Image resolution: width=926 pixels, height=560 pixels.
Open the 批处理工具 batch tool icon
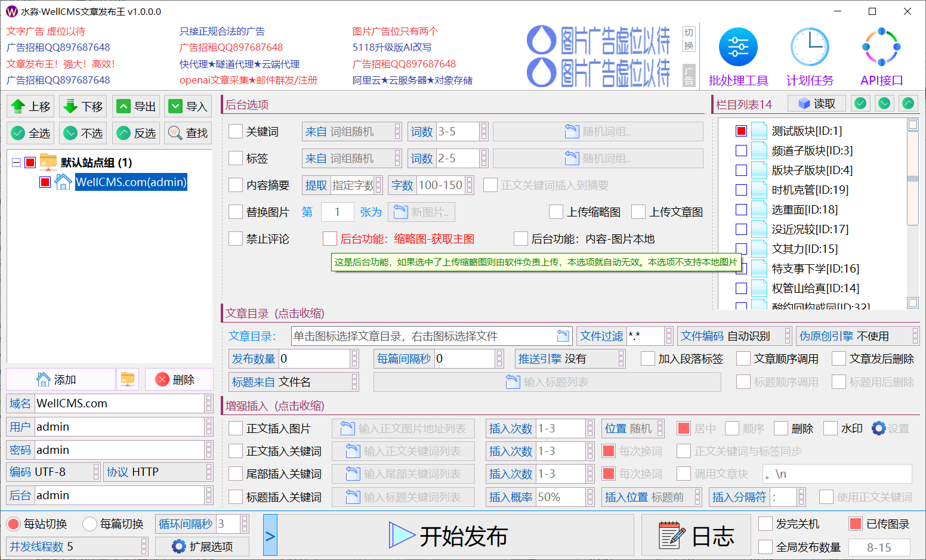(738, 47)
